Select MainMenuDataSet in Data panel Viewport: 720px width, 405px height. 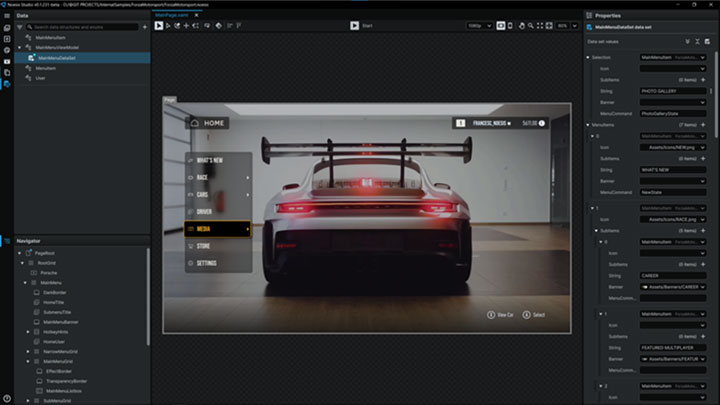pyautogui.click(x=59, y=58)
